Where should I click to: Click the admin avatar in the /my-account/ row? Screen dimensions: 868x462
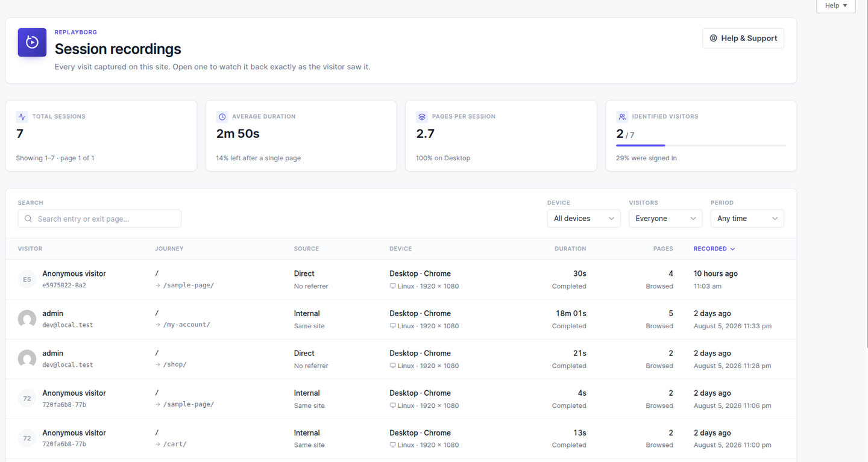[x=27, y=319]
